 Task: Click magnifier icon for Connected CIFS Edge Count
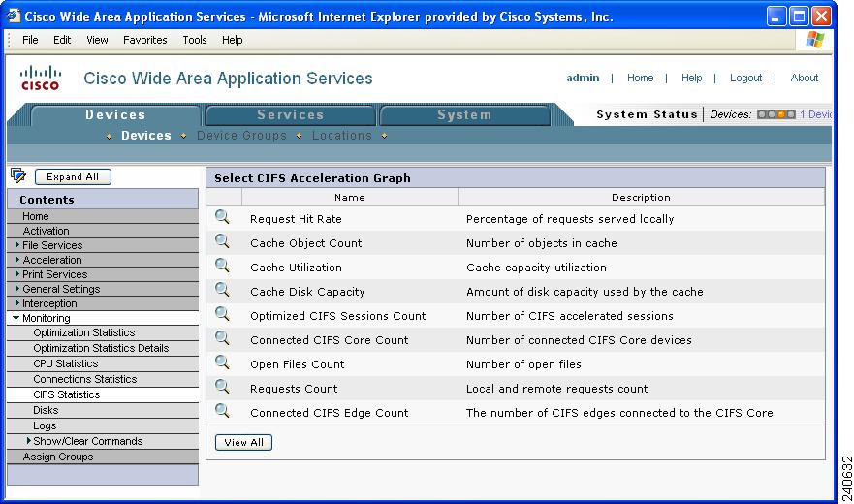[222, 411]
